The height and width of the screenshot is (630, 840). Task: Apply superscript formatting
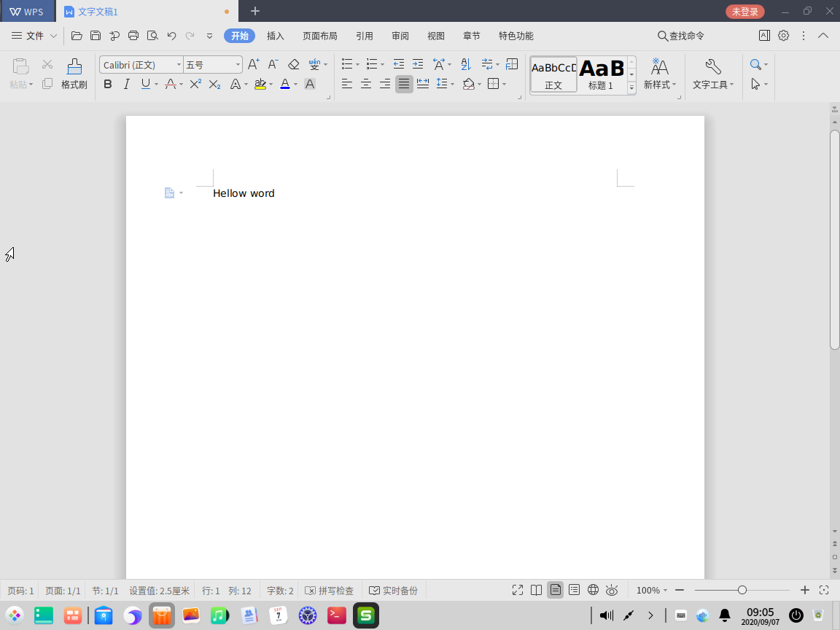pos(195,84)
